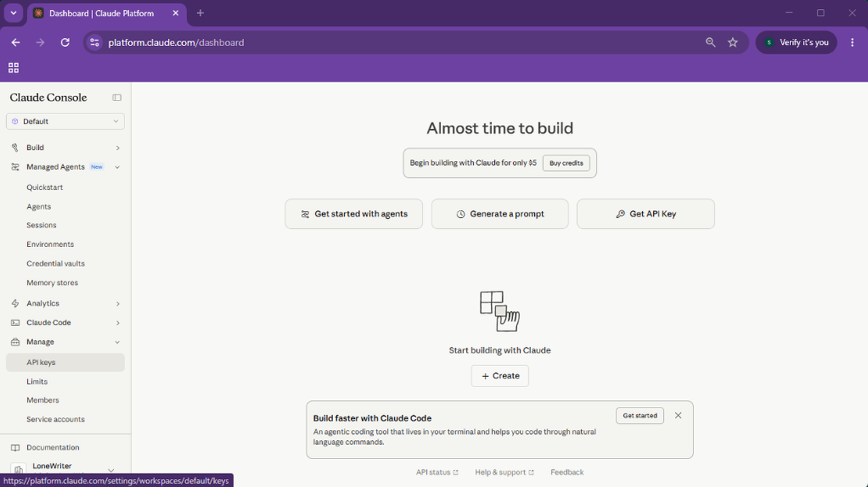
Task: Click the Manage briefcase icon
Action: [15, 342]
